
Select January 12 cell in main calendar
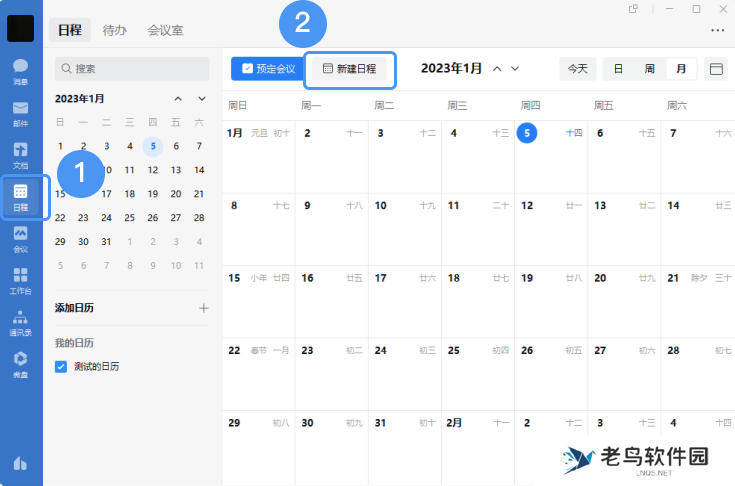[551, 229]
